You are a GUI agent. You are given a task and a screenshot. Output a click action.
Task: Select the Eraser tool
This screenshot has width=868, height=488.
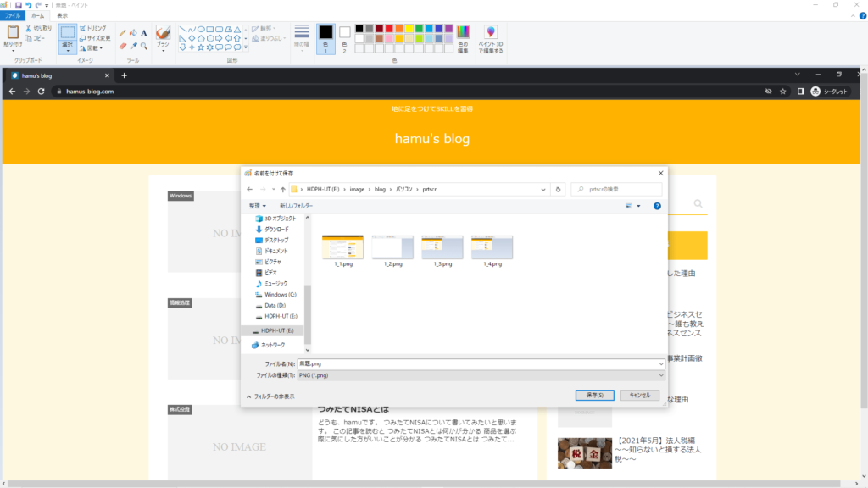[x=122, y=46]
